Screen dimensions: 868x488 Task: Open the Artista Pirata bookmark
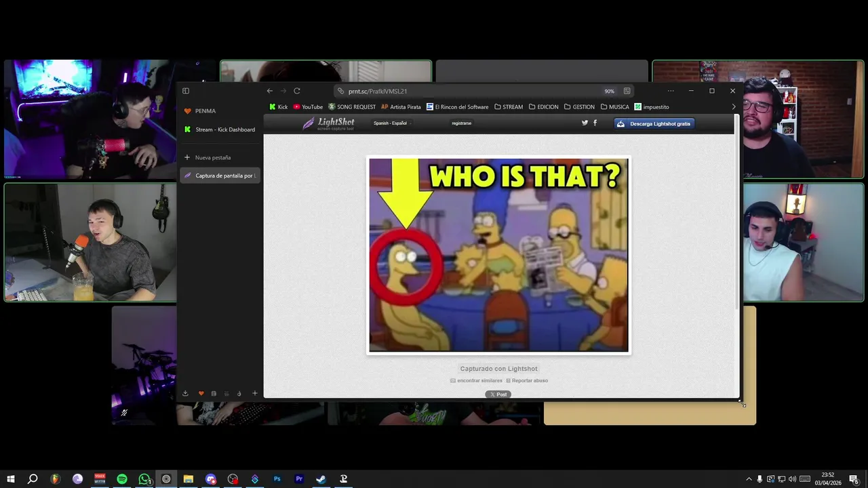[x=401, y=106]
